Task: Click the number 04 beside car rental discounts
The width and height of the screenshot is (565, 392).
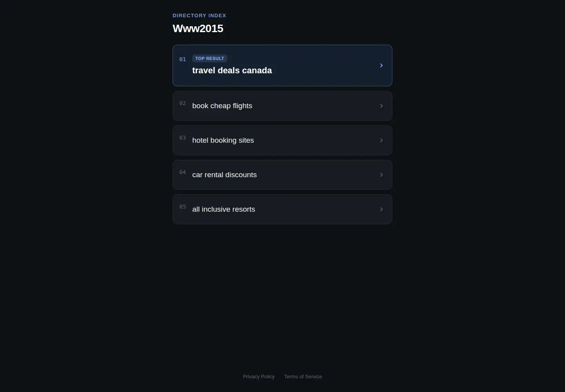Action: coord(182,172)
